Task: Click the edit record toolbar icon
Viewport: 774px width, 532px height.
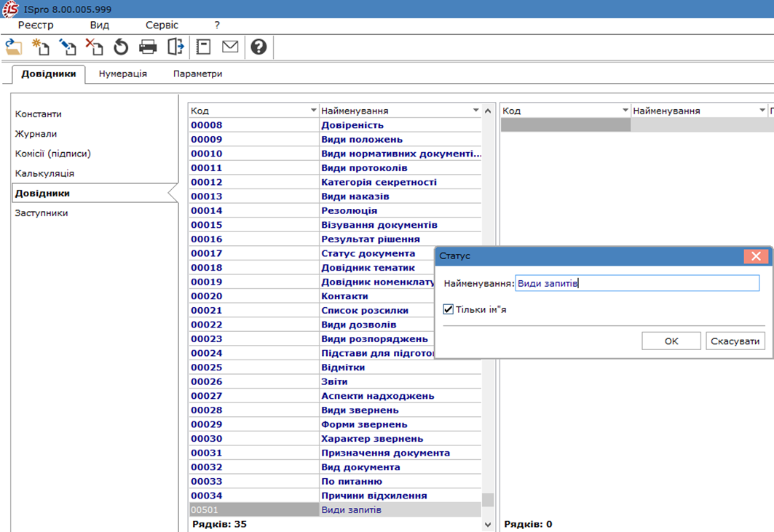Action: pyautogui.click(x=67, y=47)
